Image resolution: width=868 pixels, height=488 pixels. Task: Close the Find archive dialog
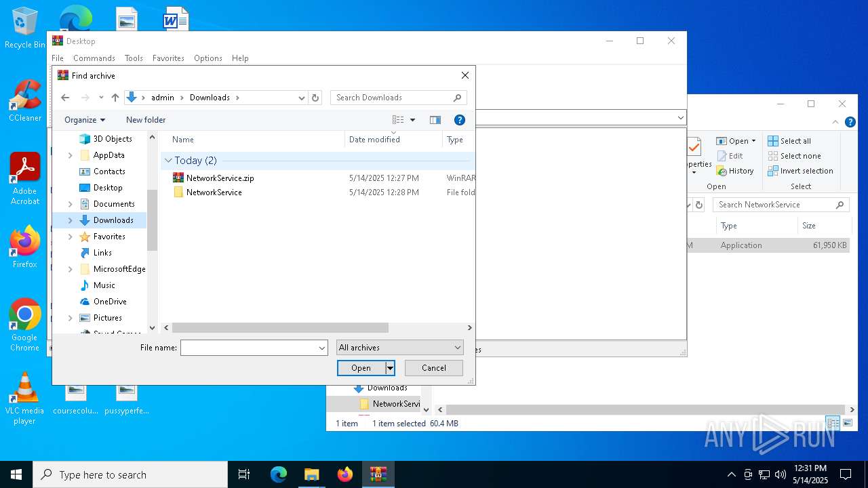465,75
